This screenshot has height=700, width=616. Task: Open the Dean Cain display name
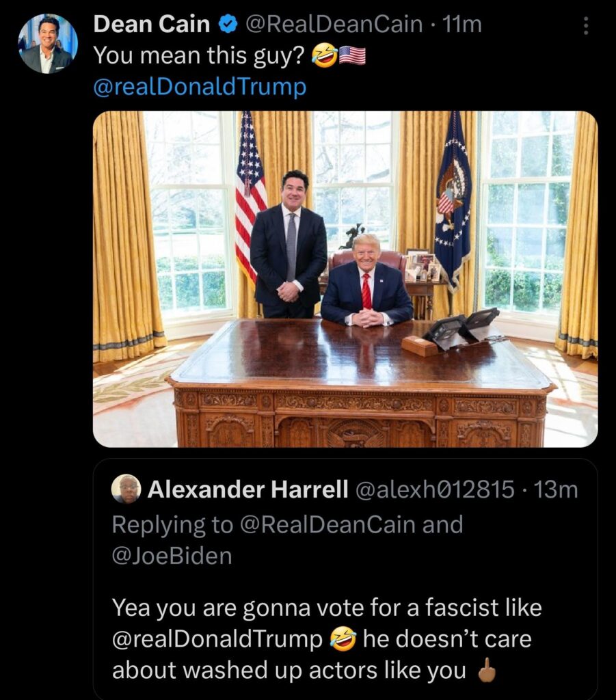(151, 24)
